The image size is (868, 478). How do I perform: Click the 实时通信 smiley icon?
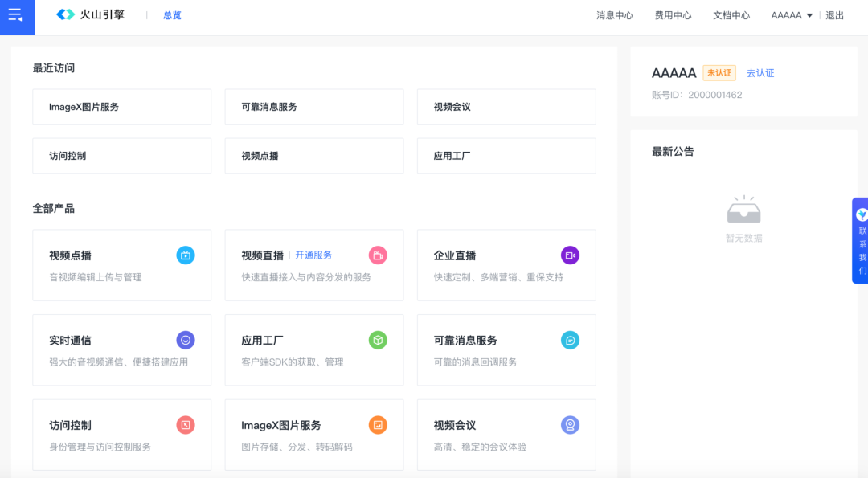pos(186,340)
